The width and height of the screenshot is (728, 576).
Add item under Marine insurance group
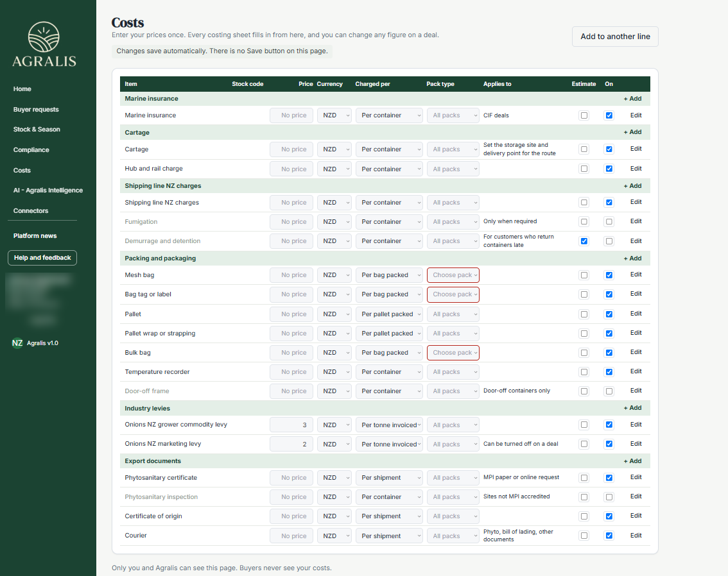pyautogui.click(x=632, y=99)
